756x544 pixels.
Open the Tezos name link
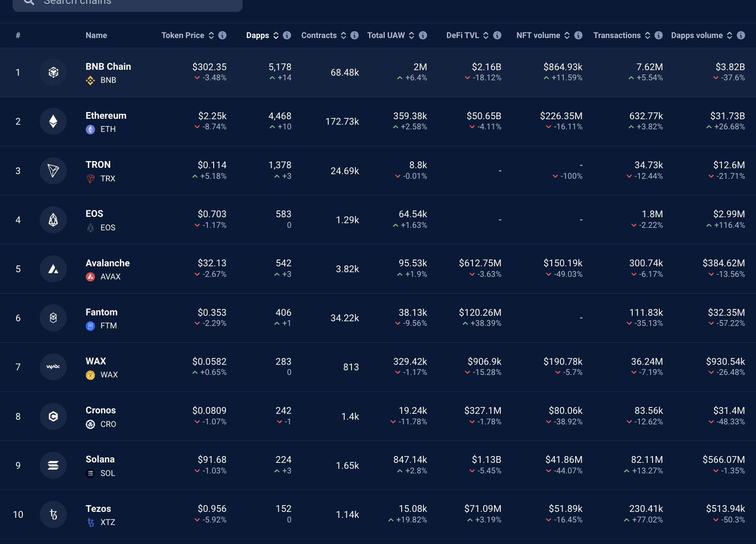tap(98, 508)
